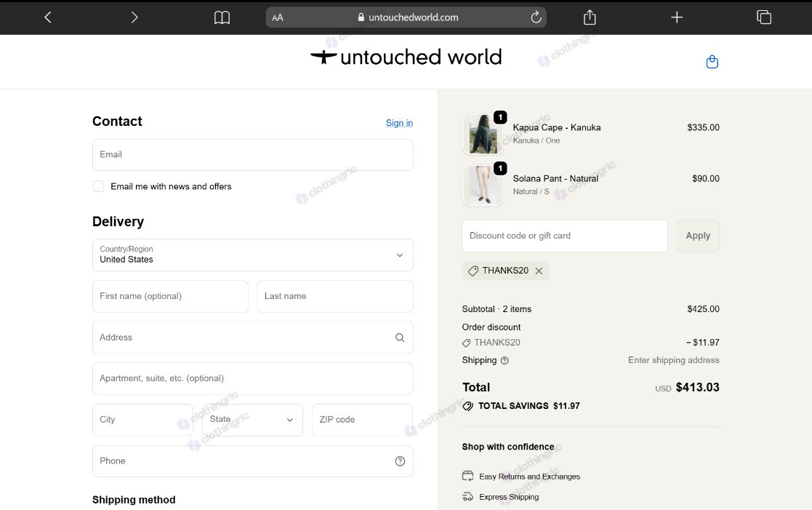The image size is (812, 510).
Task: Remove the THANKS20 discount code with X
Action: tap(539, 271)
